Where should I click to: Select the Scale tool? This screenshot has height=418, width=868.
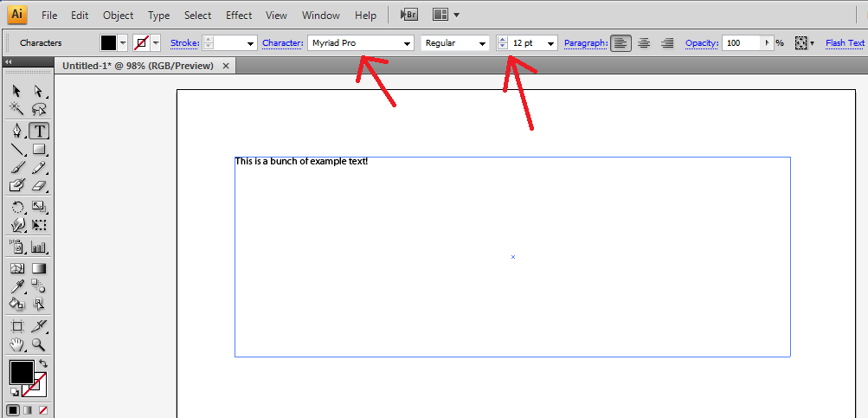point(39,208)
